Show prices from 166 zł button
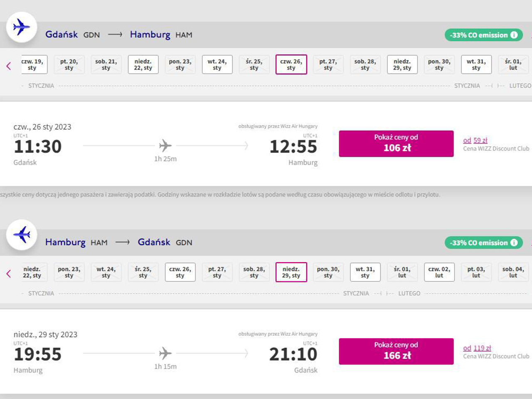 396,351
